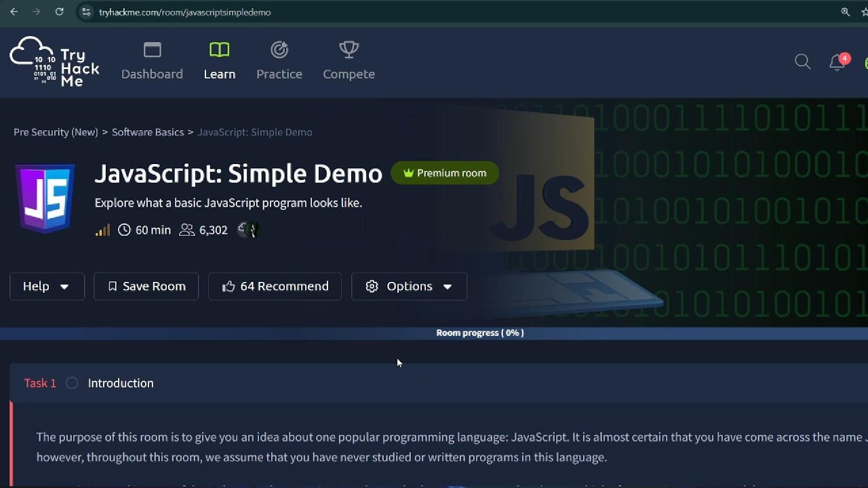868x488 pixels.
Task: Click the Premium room badge
Action: 445,173
